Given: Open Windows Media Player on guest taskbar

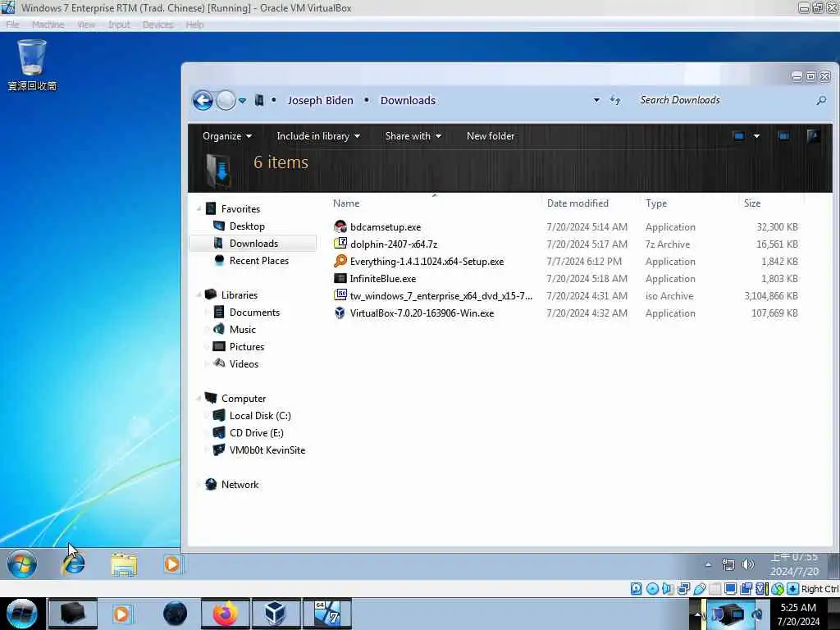Looking at the screenshot, I should coord(172,564).
